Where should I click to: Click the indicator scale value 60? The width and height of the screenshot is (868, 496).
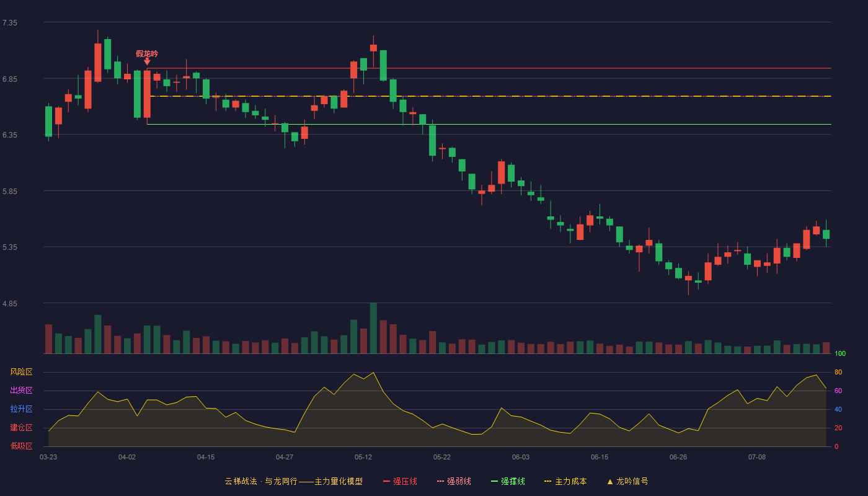(838, 391)
